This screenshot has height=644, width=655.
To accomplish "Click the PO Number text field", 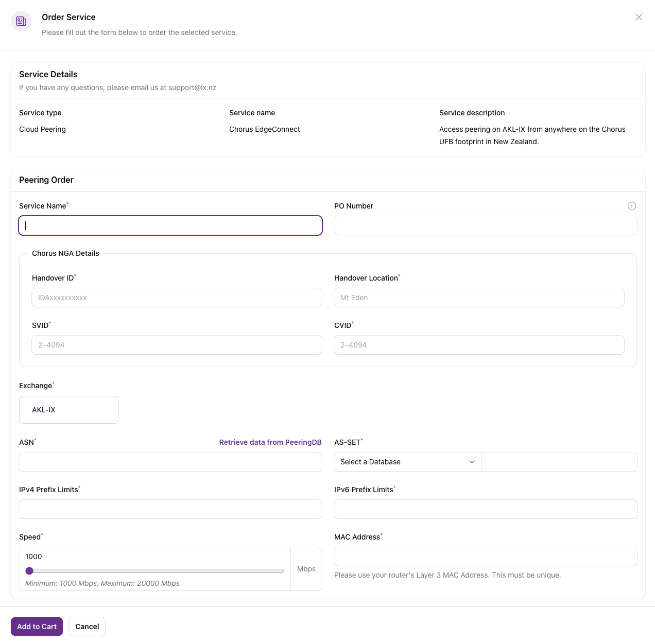I will 486,225.
